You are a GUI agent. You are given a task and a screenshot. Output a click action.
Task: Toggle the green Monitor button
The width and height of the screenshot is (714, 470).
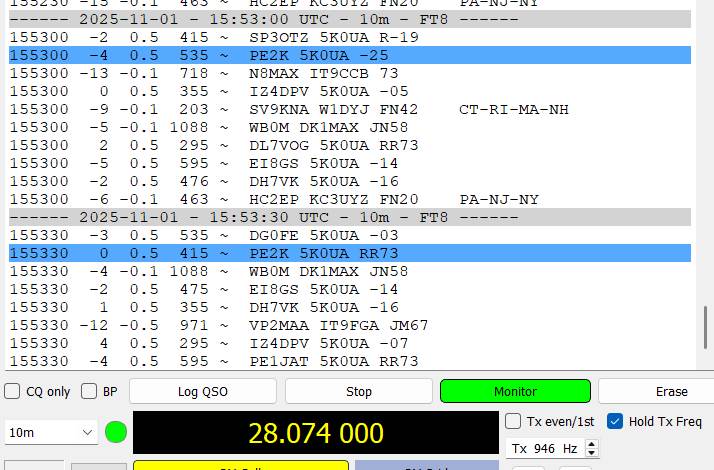515,392
